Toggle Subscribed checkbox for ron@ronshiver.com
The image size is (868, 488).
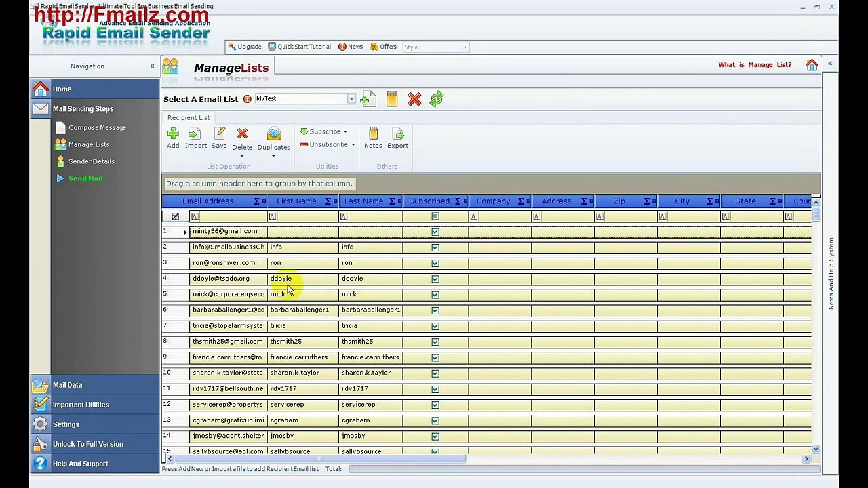(435, 263)
